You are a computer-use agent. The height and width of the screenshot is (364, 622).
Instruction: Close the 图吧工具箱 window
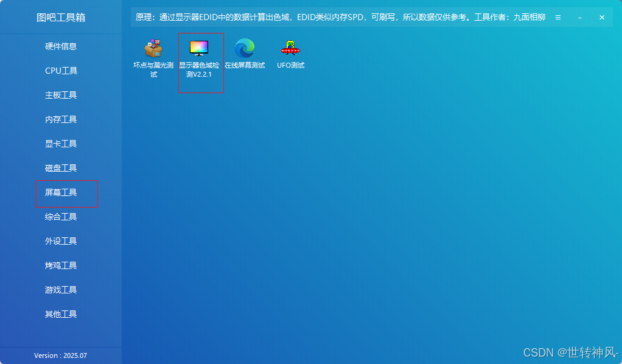click(x=602, y=18)
